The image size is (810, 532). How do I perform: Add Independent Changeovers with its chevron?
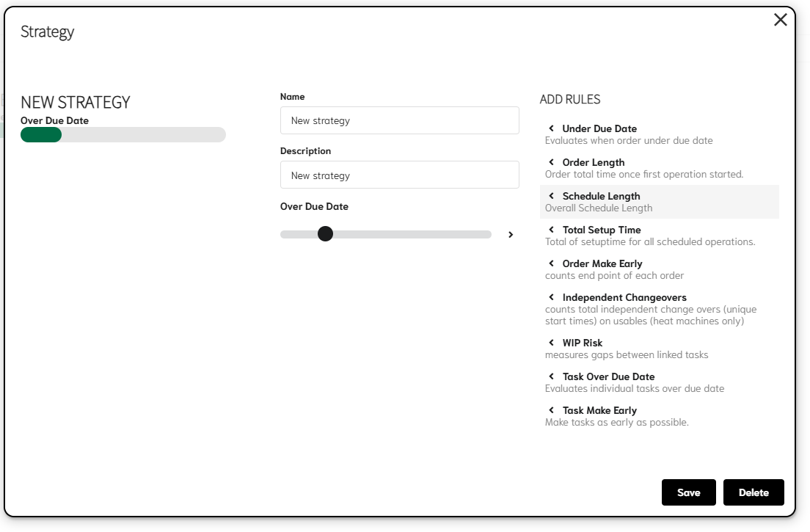tap(551, 297)
